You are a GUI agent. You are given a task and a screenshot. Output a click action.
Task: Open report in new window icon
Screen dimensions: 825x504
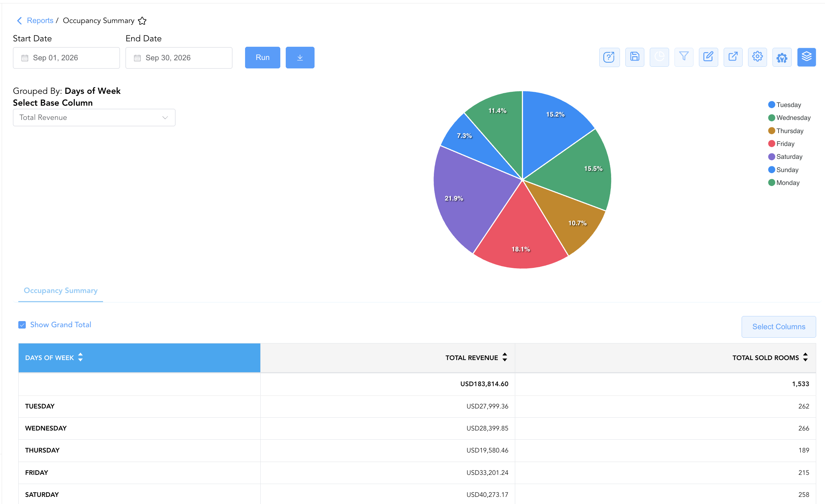click(x=733, y=57)
